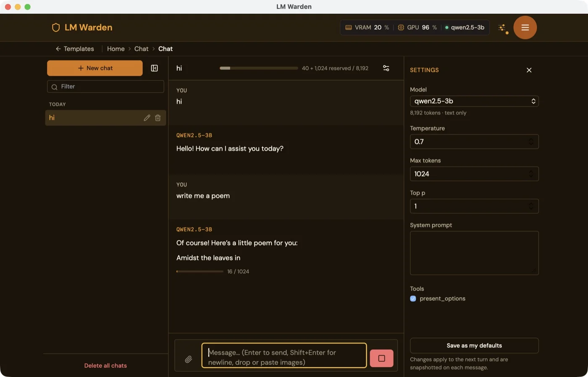Attach a file with the paperclip
The width and height of the screenshot is (588, 377).
(189, 359)
